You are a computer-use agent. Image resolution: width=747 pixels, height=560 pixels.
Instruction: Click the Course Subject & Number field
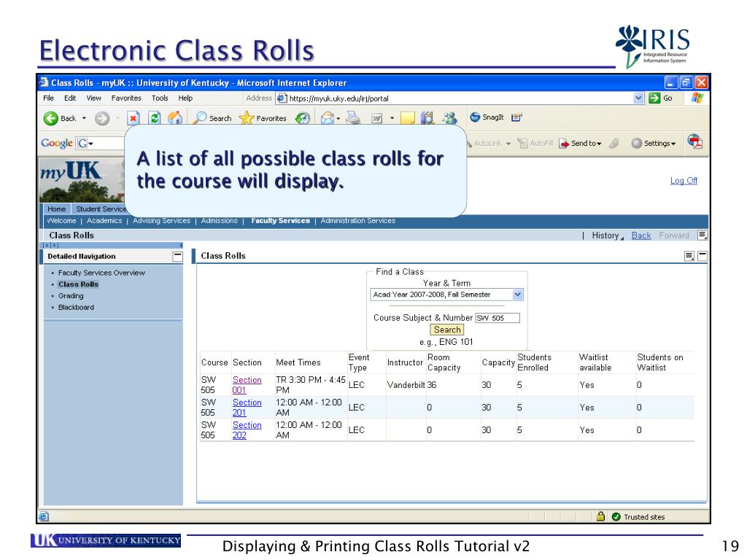pyautogui.click(x=498, y=318)
